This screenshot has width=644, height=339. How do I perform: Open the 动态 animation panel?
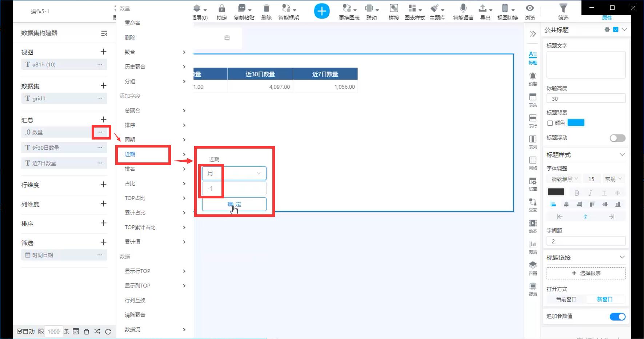pyautogui.click(x=533, y=226)
